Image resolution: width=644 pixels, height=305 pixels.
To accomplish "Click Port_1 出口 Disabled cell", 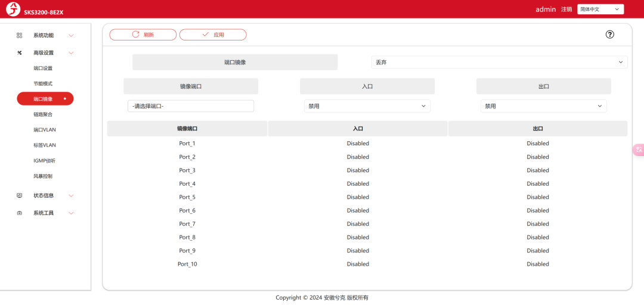I will [538, 143].
